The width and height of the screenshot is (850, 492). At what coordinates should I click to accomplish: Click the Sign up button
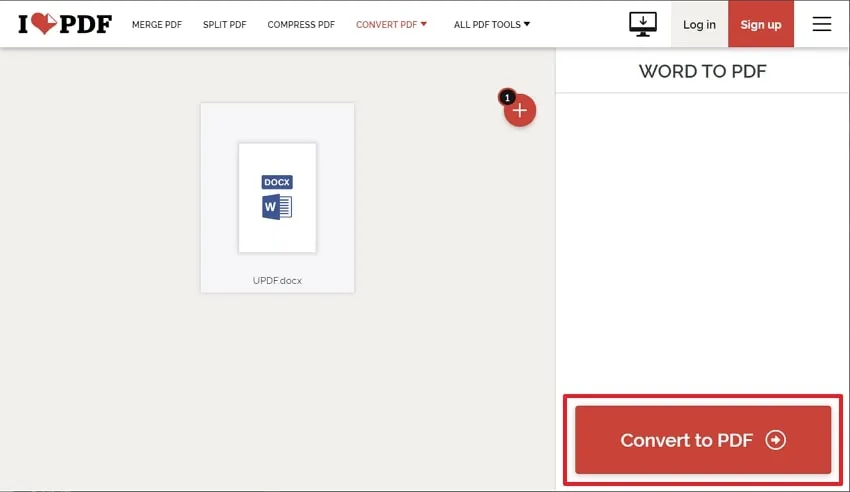click(x=761, y=24)
